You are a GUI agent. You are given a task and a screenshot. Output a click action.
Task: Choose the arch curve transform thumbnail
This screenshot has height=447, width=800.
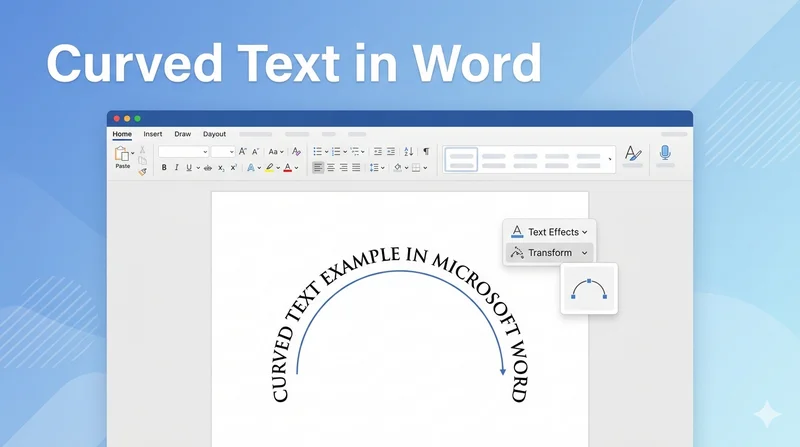click(x=588, y=289)
